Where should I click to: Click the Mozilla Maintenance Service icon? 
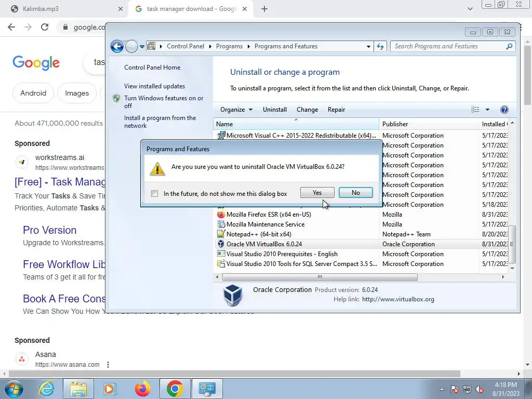(221, 224)
